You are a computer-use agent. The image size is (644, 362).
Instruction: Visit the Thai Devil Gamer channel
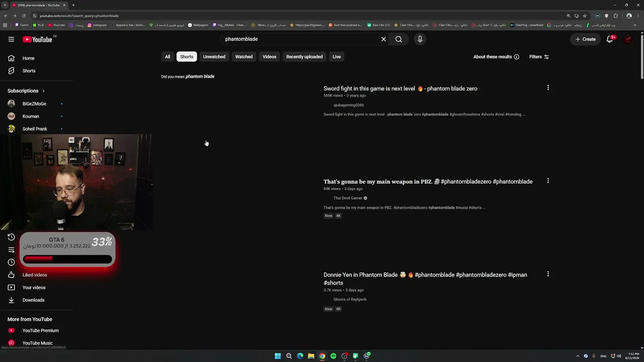tap(348, 198)
